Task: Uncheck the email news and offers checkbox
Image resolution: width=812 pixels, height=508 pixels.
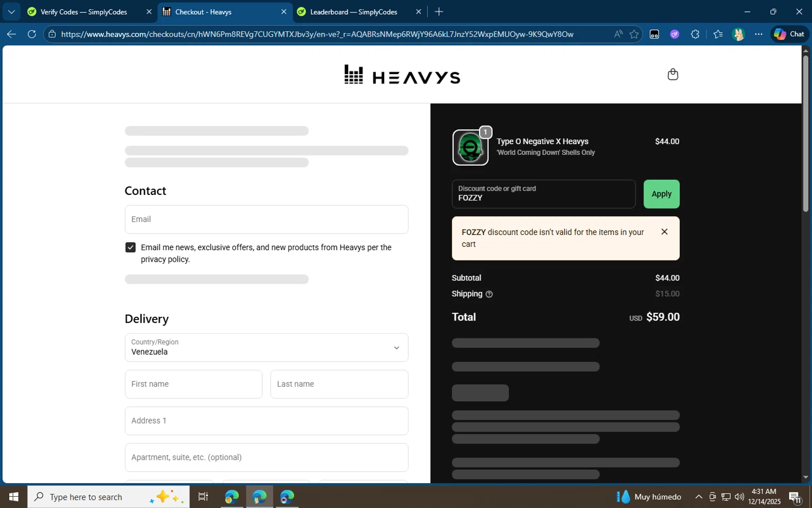Action: [130, 248]
